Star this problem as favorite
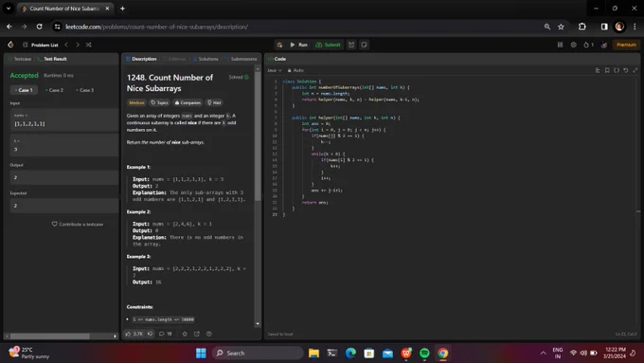 coord(185,334)
